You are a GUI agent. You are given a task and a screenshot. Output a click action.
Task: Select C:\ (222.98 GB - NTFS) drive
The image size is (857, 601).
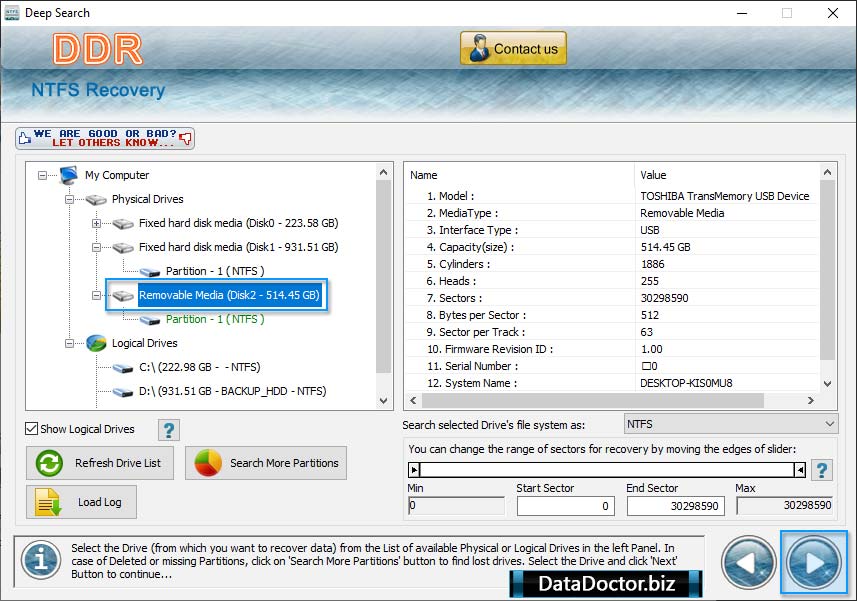[199, 367]
